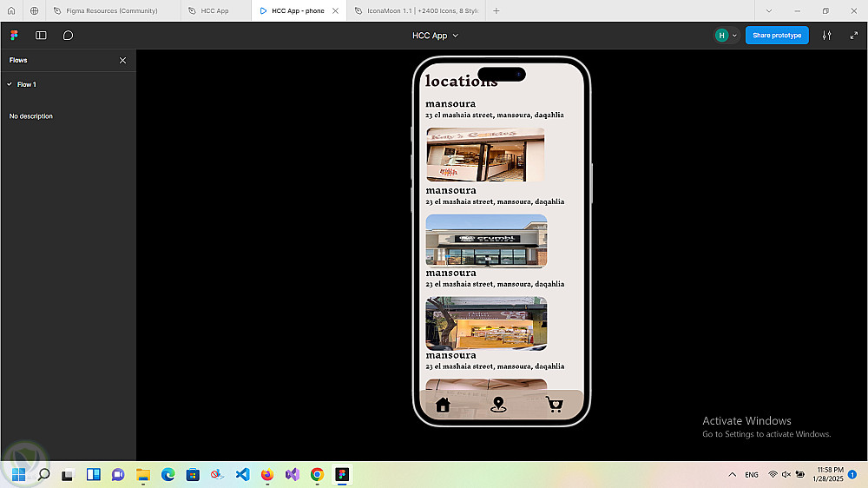Open the Wi-Fi network icon in tray
The image size is (868, 488).
773,475
